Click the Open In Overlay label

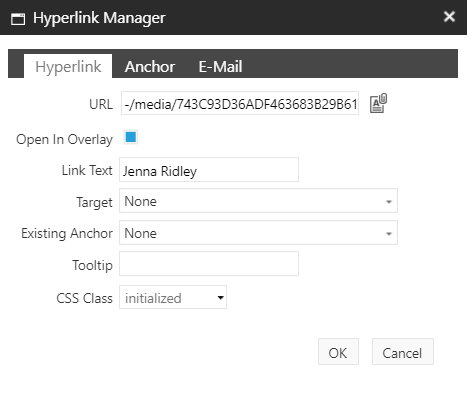point(64,139)
